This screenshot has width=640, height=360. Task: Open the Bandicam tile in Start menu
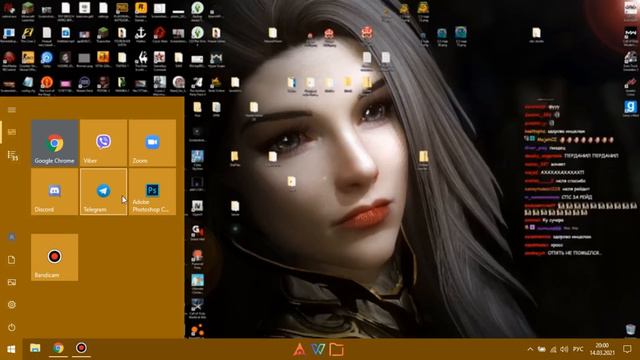[55, 257]
